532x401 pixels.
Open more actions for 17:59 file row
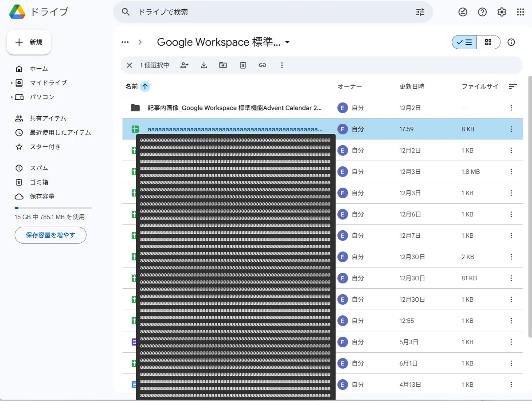click(511, 129)
